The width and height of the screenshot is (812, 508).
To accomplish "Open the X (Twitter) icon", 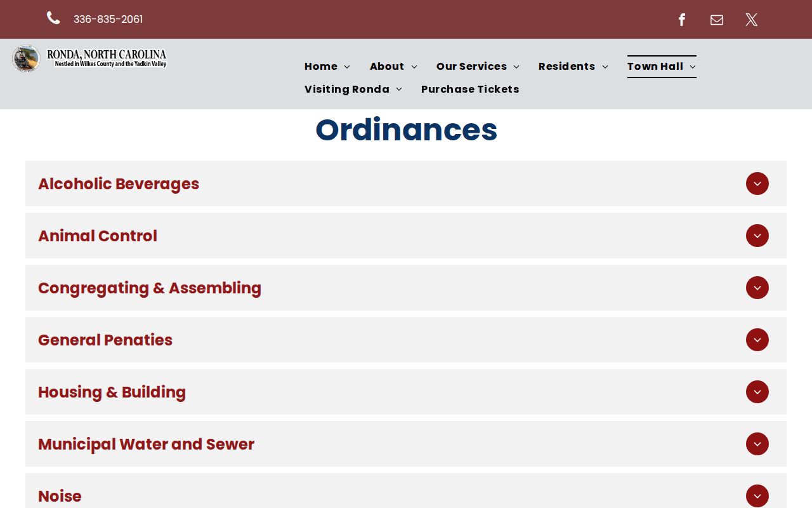I will [752, 20].
